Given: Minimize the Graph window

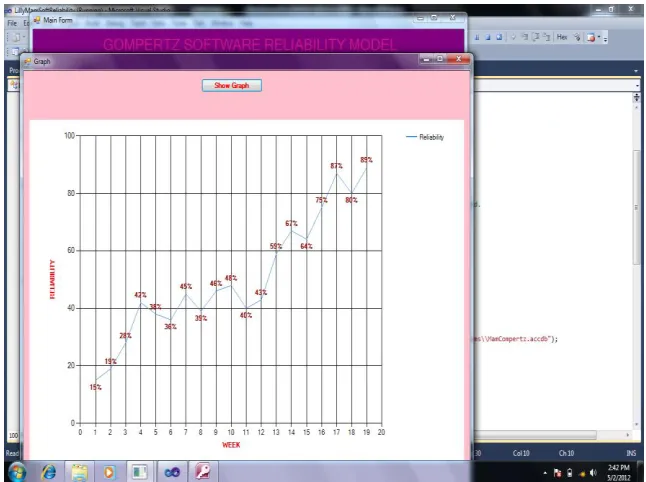Looking at the screenshot, I should [x=426, y=59].
